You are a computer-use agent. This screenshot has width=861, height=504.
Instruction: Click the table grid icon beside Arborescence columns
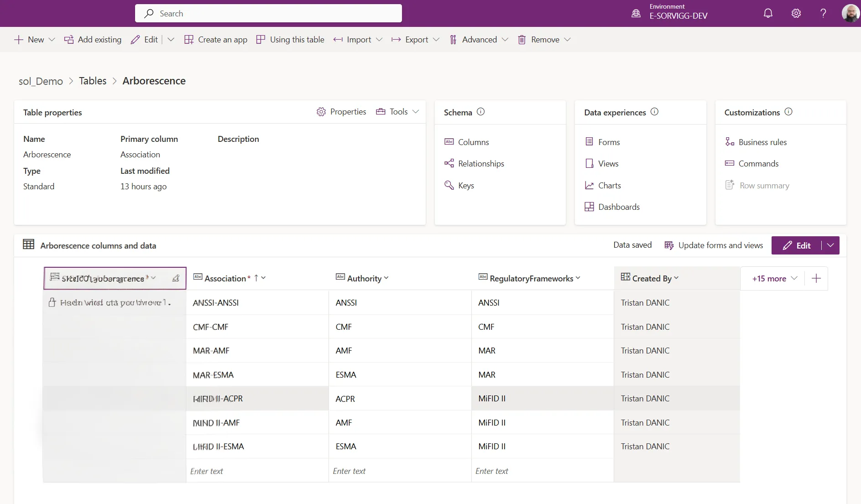tap(29, 244)
